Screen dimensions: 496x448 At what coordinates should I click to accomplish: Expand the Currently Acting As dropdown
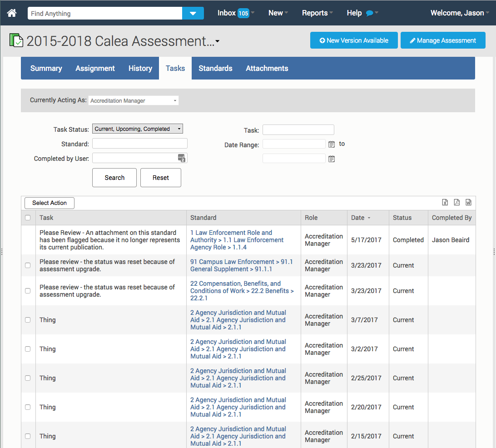pyautogui.click(x=134, y=100)
